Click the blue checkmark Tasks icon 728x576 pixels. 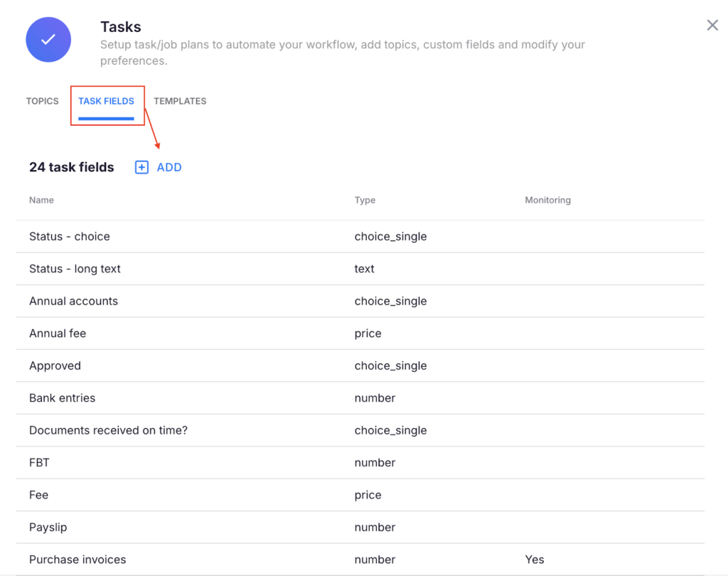[x=48, y=39]
